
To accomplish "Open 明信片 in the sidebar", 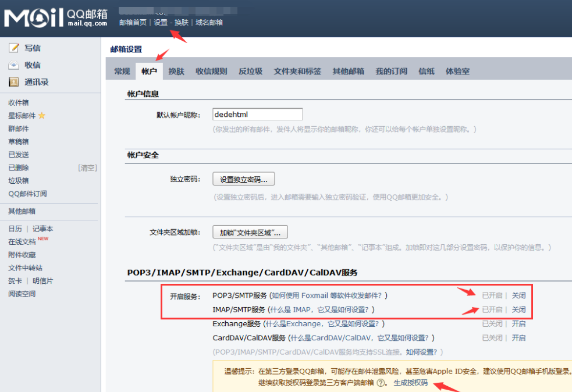I will coord(42,281).
